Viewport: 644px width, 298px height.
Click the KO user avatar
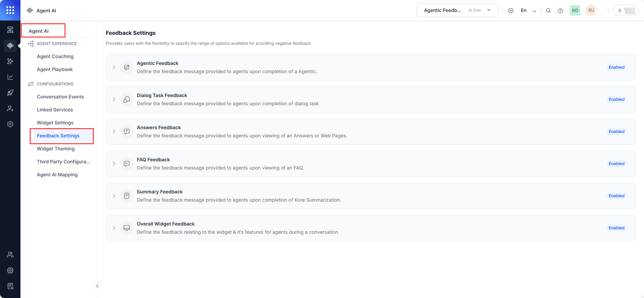pos(575,10)
